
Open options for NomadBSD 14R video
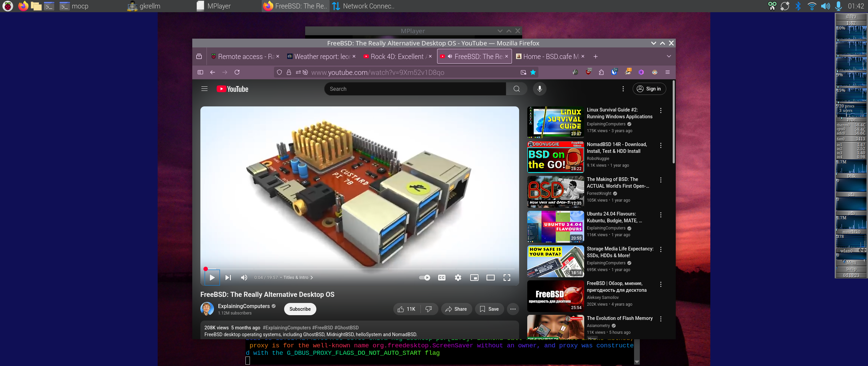[x=661, y=145]
